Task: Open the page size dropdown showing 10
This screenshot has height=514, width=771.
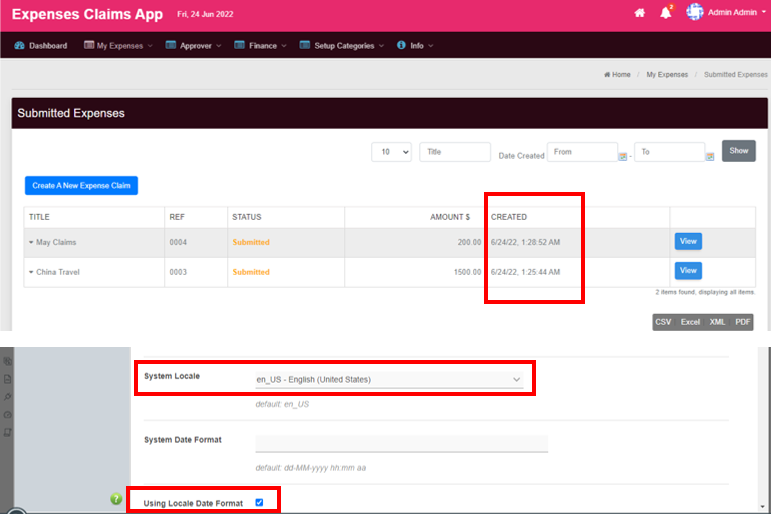Action: pos(391,152)
